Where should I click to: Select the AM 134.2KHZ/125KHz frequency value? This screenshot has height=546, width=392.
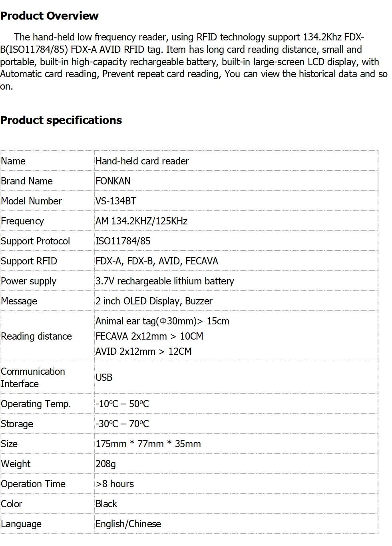141,221
